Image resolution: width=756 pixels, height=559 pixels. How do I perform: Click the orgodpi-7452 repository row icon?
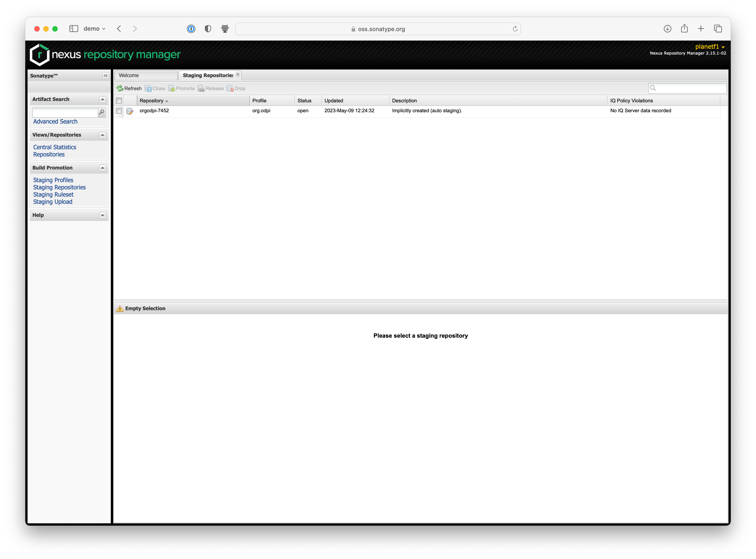tap(130, 111)
